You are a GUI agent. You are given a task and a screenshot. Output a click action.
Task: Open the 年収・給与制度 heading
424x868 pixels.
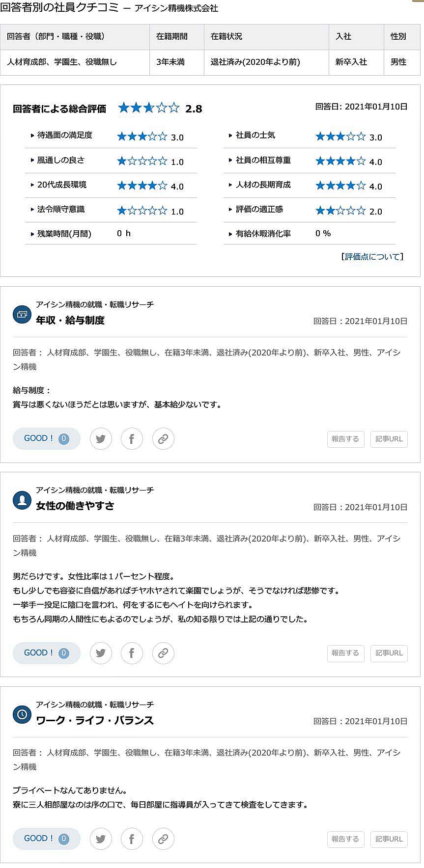click(70, 321)
